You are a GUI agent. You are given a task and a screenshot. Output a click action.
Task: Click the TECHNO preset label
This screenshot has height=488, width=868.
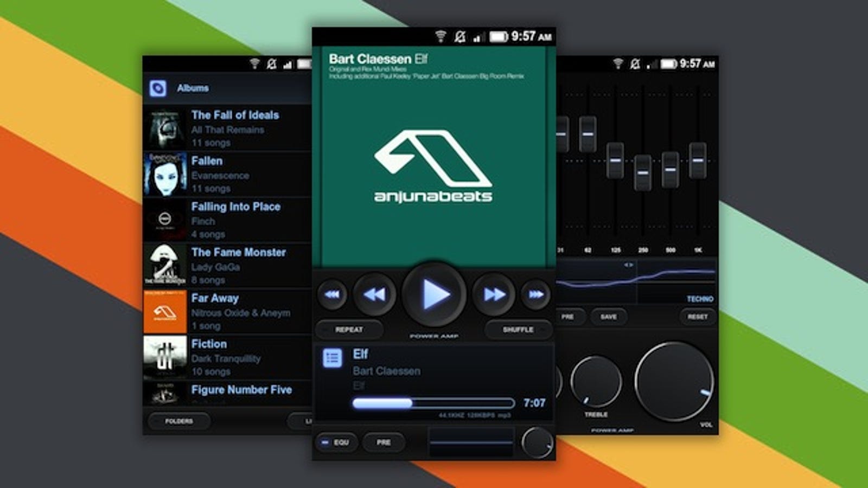tap(700, 299)
